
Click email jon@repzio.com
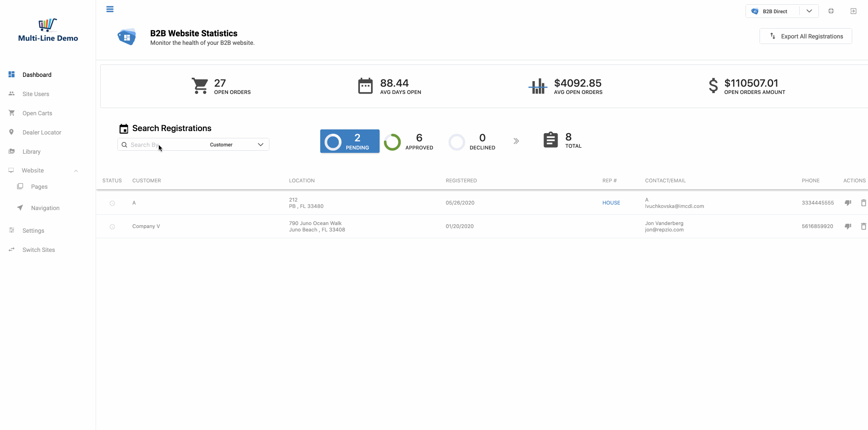coord(664,230)
